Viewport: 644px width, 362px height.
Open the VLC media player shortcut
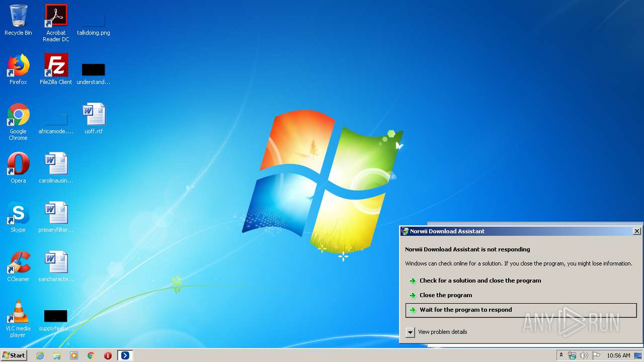point(18,319)
